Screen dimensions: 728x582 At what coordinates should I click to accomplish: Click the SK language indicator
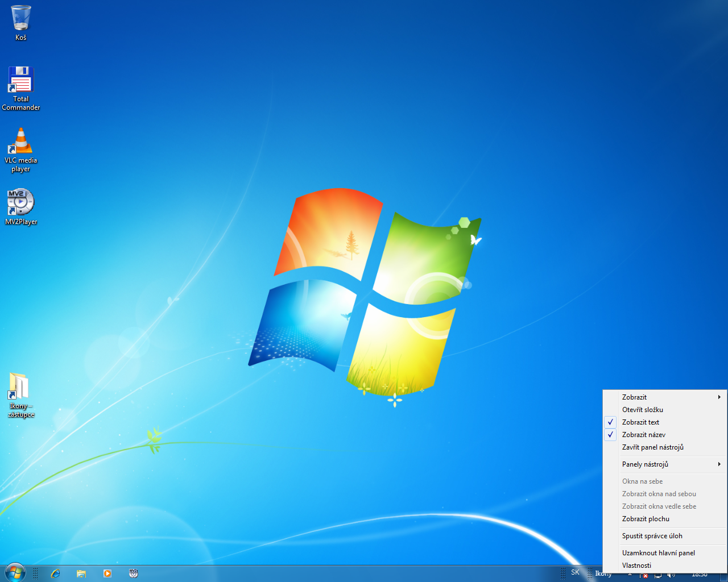click(575, 572)
